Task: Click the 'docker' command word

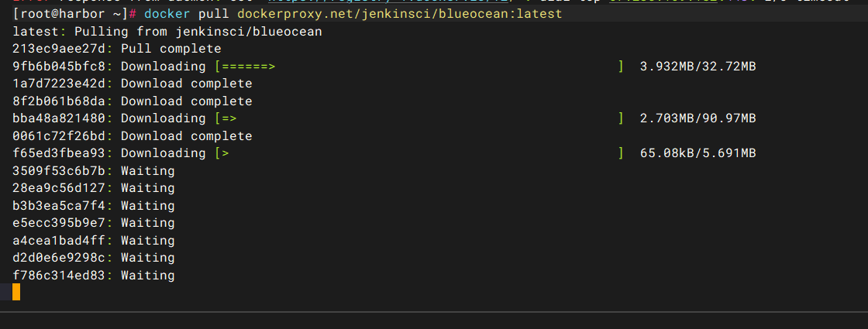Action: pyautogui.click(x=167, y=14)
